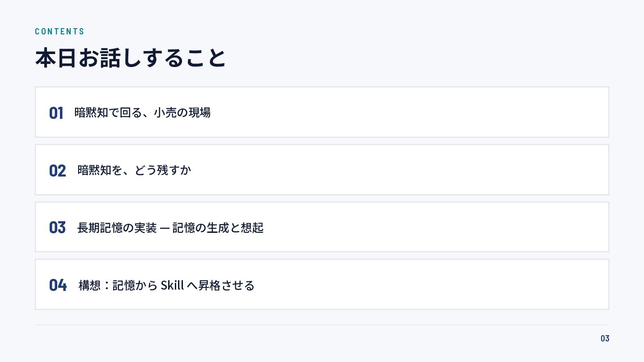Click the word 暗黙知 in second card

point(94,170)
